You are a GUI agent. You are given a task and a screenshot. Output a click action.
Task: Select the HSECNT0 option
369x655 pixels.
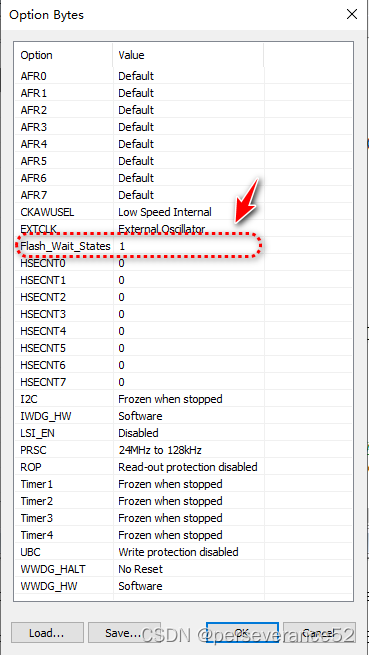coord(43,263)
